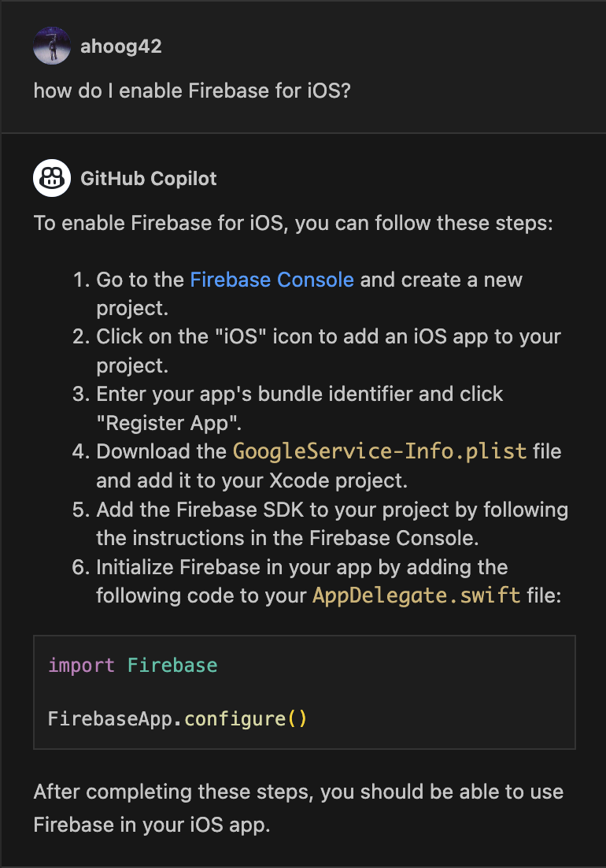This screenshot has width=606, height=868.
Task: Click the GoogleService-Info.plist inline code
Action: click(379, 451)
